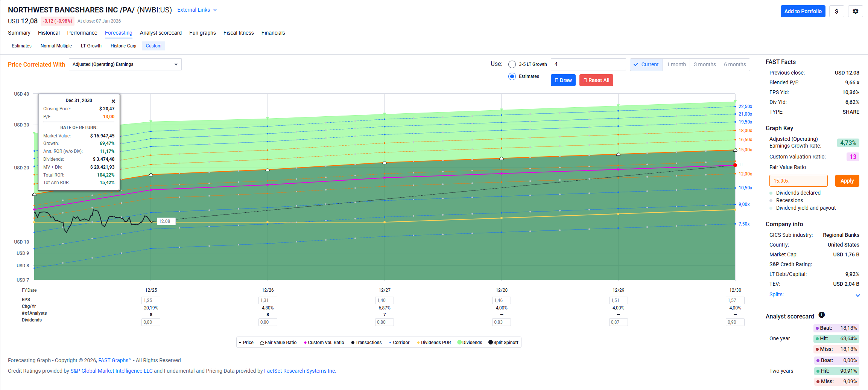Screen dimensions: 868x390
Task: Toggle the Dividends legend marker
Action: (x=459, y=343)
